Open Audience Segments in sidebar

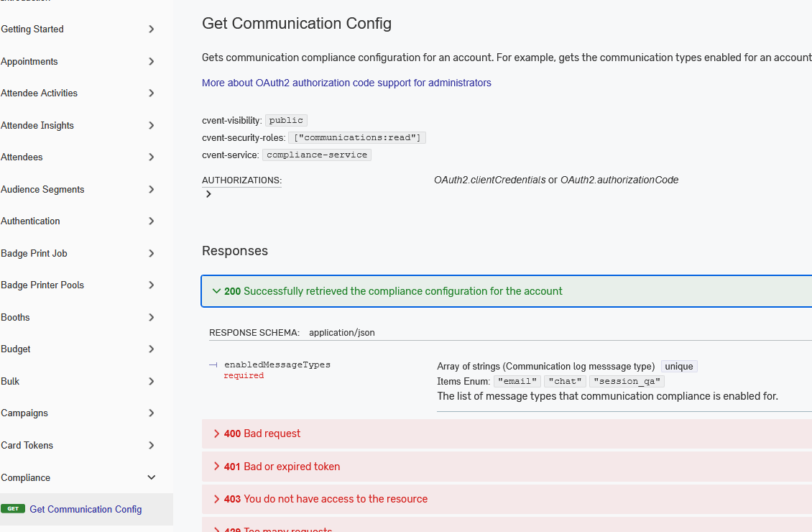42,189
